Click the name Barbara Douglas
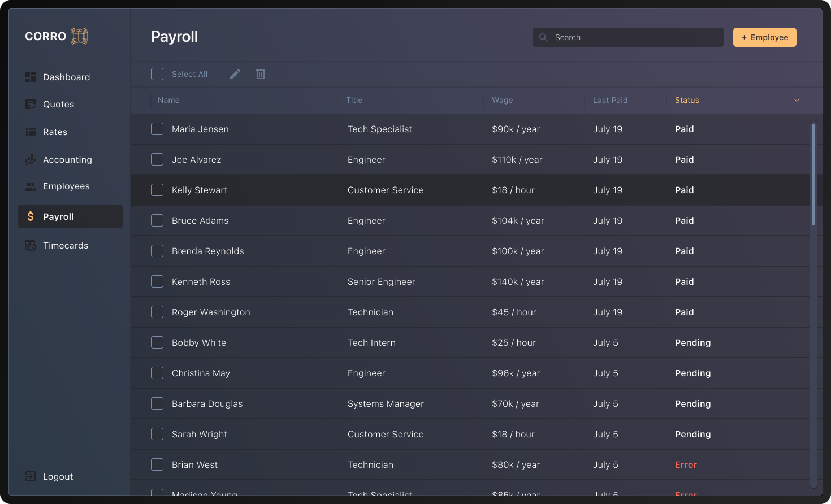This screenshot has width=831, height=504. [x=207, y=403]
